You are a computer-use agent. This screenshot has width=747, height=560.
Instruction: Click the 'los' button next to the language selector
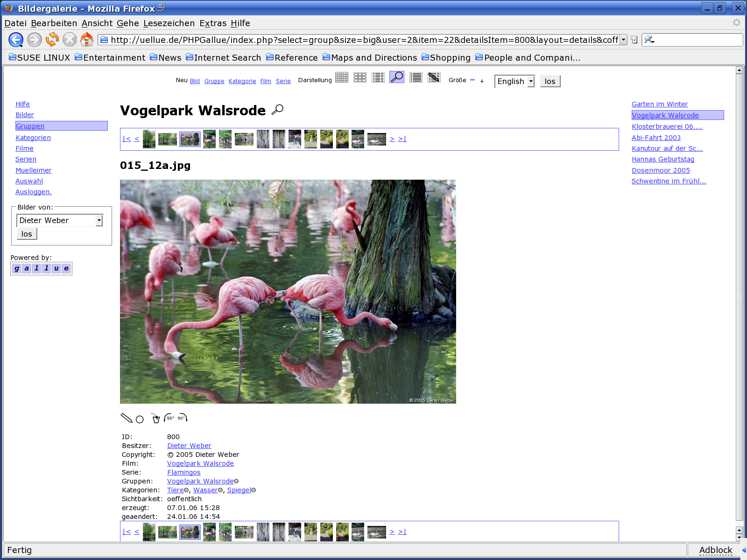pos(550,81)
